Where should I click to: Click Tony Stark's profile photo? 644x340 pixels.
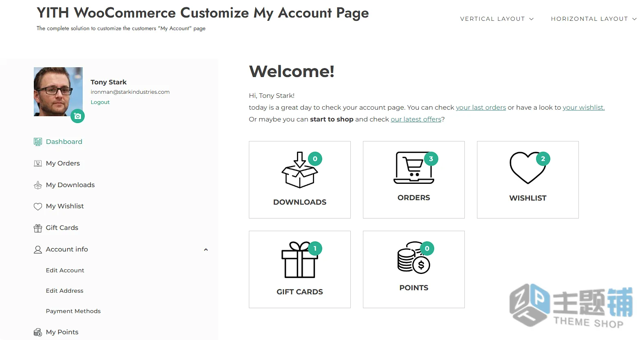point(58,92)
